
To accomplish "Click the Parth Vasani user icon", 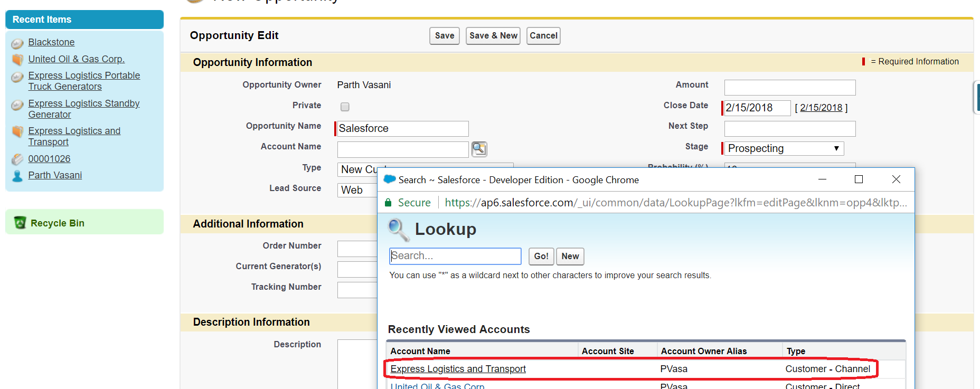I will [17, 176].
